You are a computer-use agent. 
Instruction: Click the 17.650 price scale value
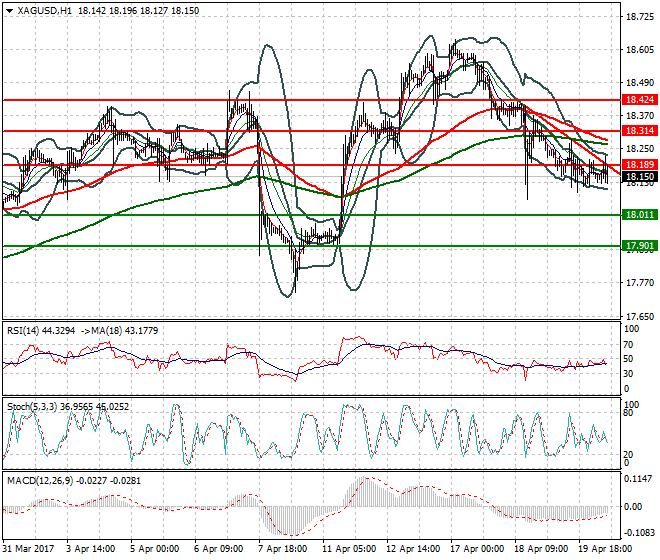(640, 316)
